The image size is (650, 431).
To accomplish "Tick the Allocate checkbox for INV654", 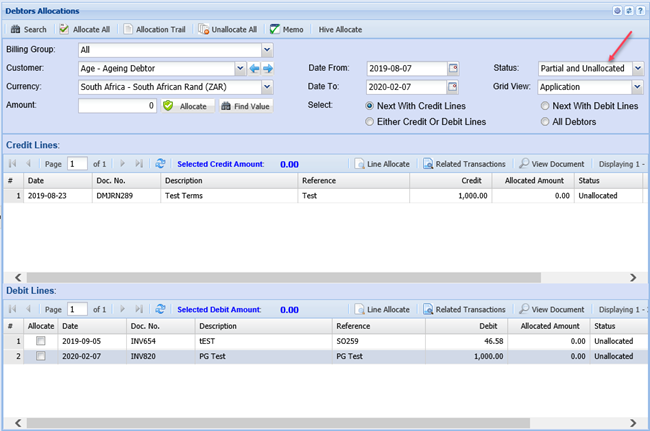I will (x=40, y=341).
